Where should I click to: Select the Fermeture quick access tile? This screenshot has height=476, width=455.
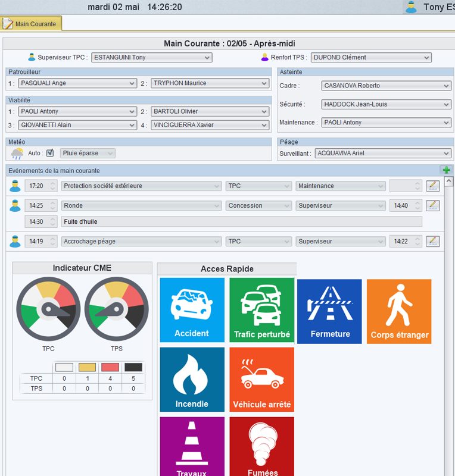tap(329, 311)
